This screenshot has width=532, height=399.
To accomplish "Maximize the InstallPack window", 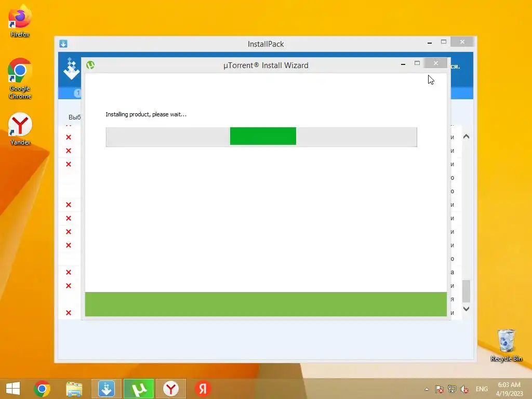I will [x=444, y=42].
